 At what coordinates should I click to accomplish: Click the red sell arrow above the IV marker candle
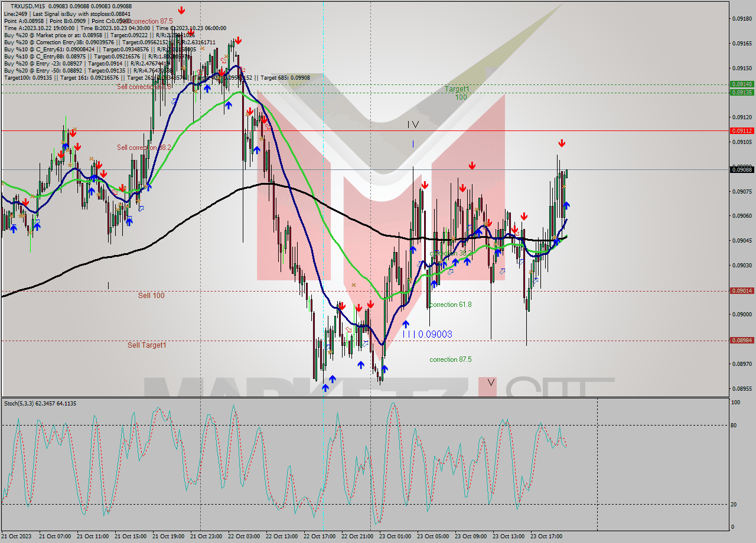point(424,184)
